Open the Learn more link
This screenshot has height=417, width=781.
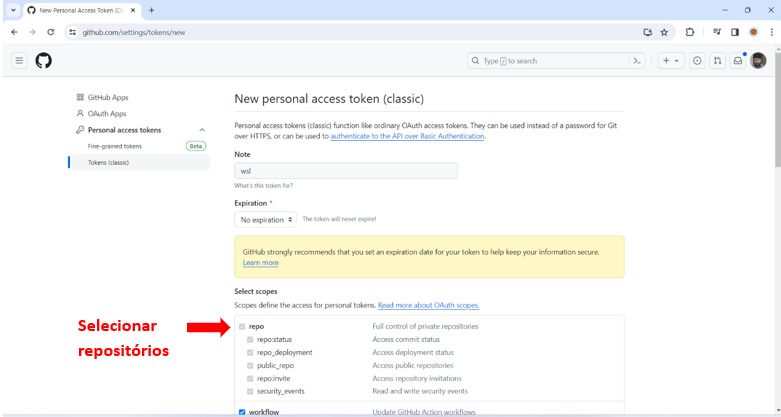[260, 263]
